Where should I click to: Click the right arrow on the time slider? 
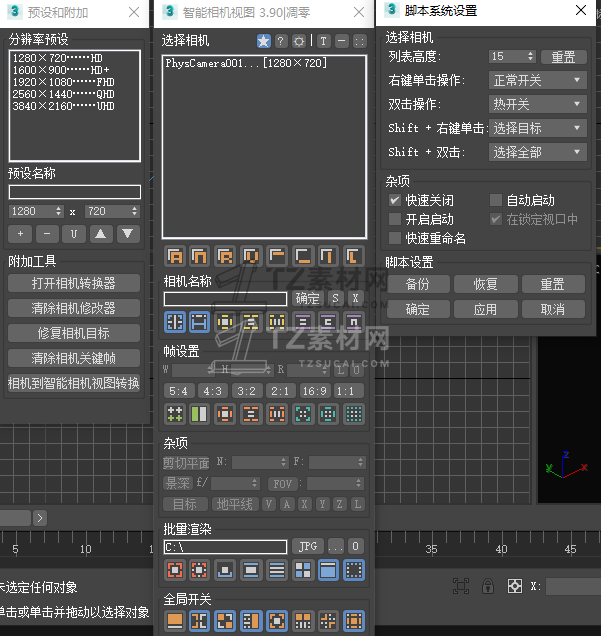pyautogui.click(x=40, y=518)
